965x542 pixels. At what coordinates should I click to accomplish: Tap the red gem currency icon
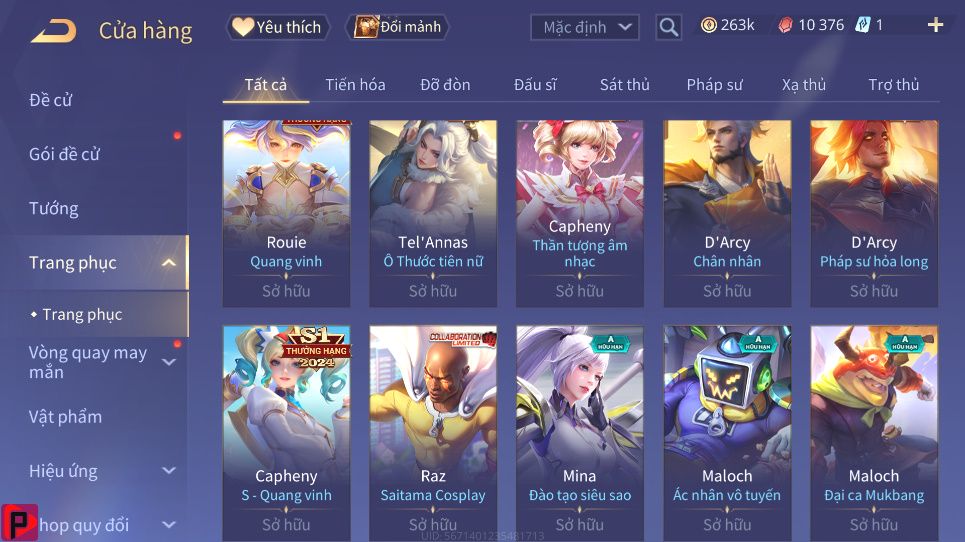click(785, 25)
